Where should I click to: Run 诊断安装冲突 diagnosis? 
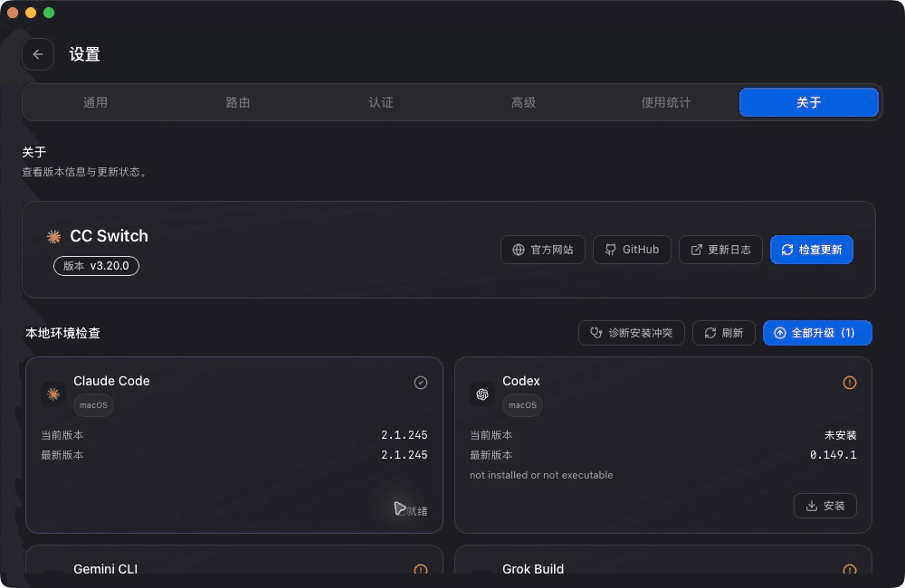632,333
